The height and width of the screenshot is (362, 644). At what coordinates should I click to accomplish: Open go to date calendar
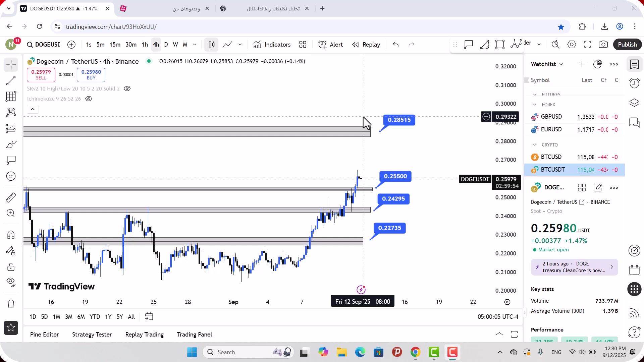(x=149, y=317)
